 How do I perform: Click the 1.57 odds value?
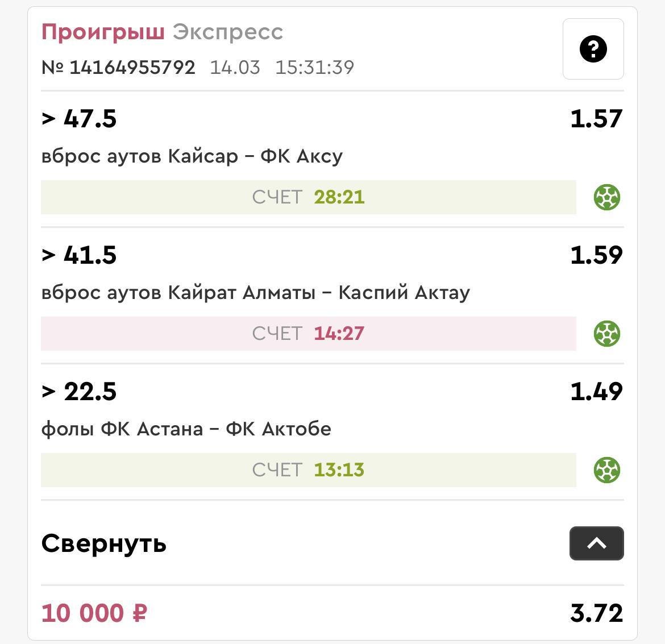[x=596, y=119]
